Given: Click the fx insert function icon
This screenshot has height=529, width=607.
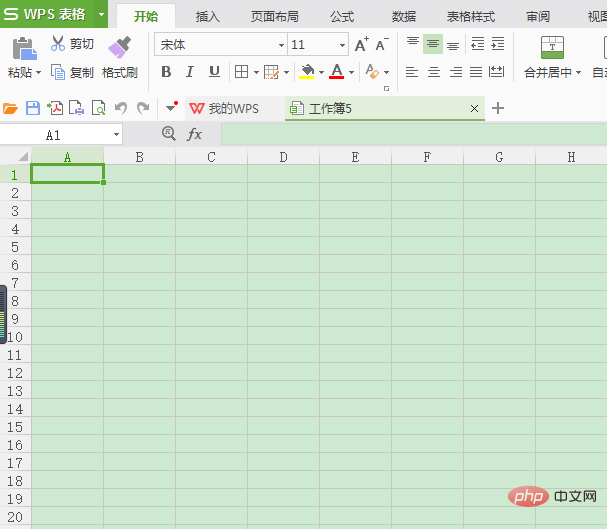Looking at the screenshot, I should click(194, 134).
